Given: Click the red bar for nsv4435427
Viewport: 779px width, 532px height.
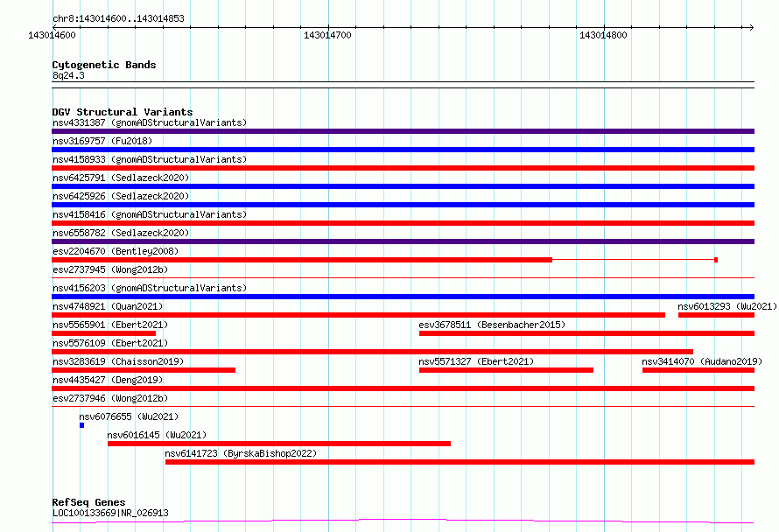Looking at the screenshot, I should (403, 388).
